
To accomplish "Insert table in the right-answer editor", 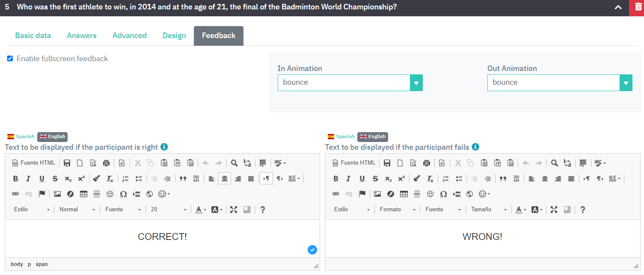I will pos(83,194).
